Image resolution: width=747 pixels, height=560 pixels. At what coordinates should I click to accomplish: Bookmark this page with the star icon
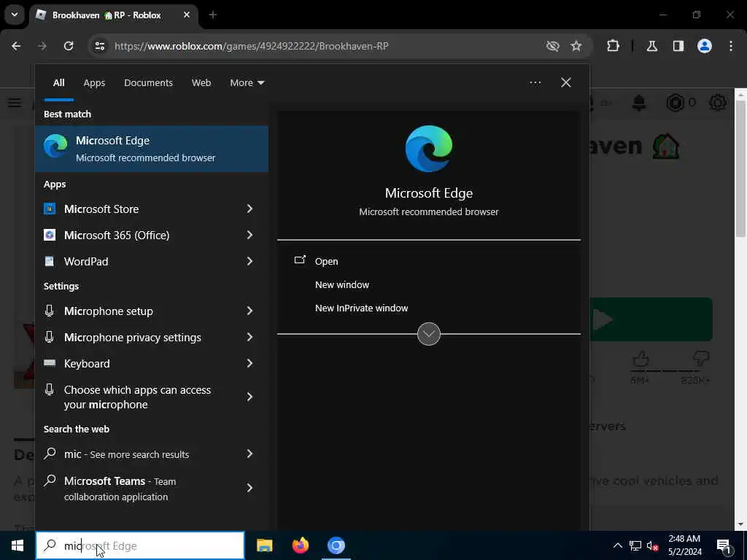[576, 46]
